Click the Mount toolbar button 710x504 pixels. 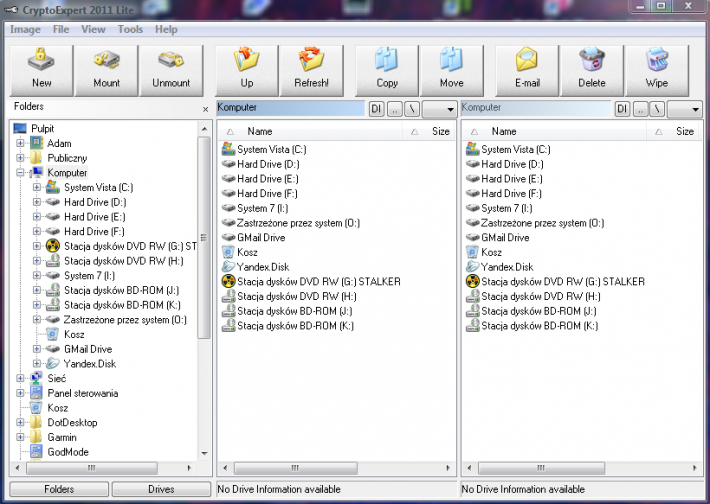coord(106,71)
